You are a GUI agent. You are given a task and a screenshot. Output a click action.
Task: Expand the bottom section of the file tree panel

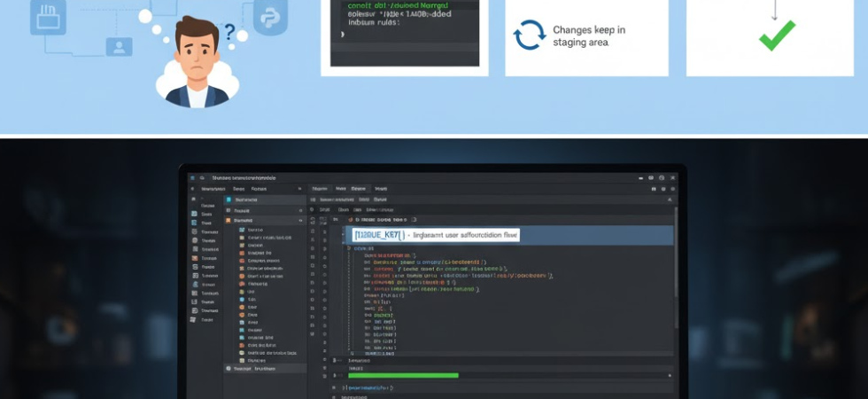[x=229, y=368]
